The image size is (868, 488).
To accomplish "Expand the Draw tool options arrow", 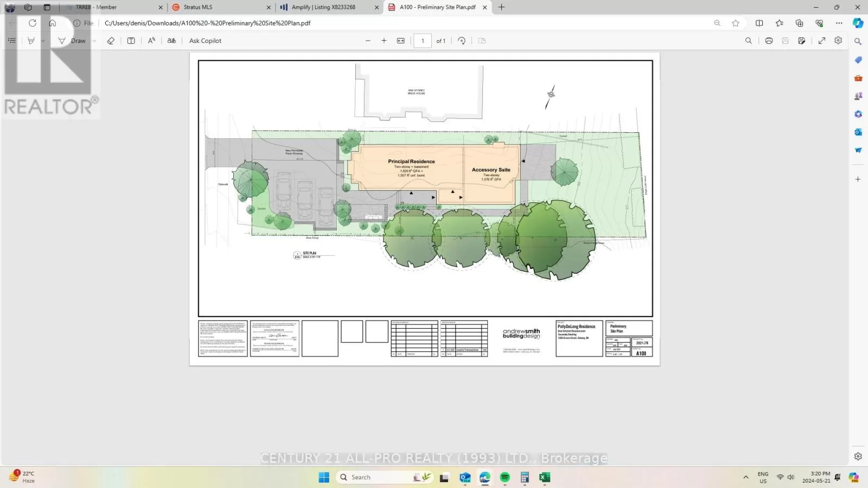I will coord(94,41).
